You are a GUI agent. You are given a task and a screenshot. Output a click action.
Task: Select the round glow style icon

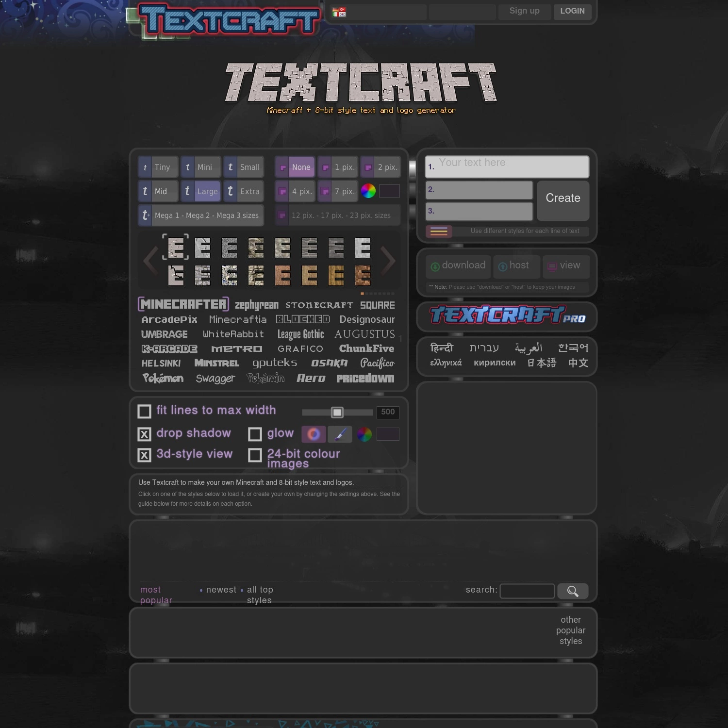pyautogui.click(x=314, y=434)
